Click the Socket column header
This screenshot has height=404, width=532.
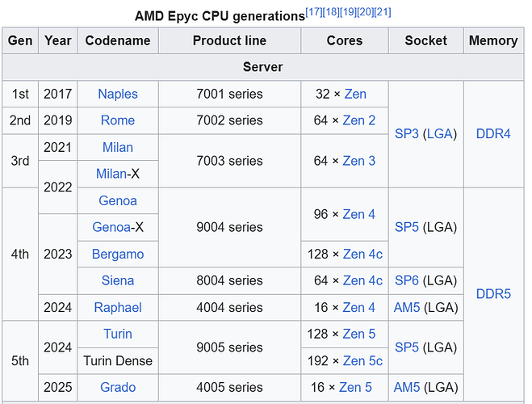426,40
